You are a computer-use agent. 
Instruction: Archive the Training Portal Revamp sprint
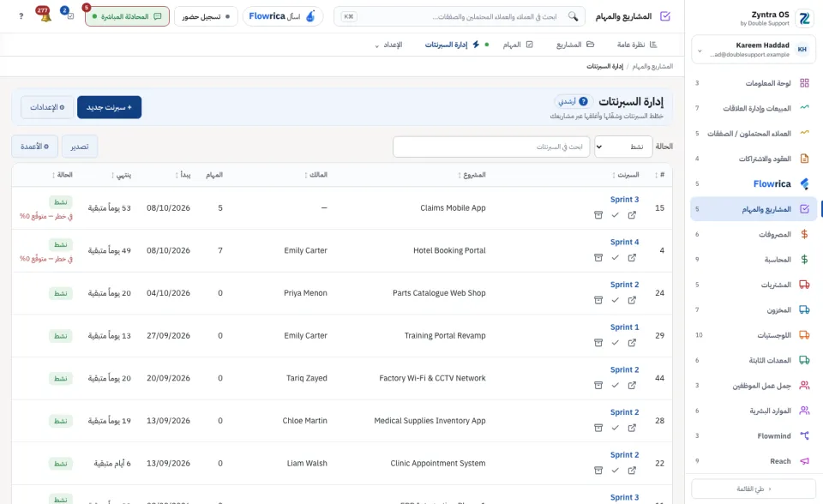pyautogui.click(x=598, y=343)
